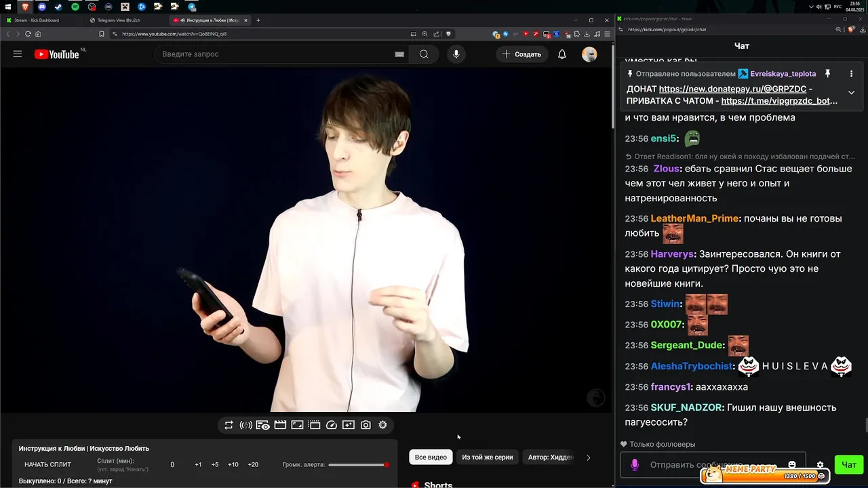Reload the YouTube page
The height and width of the screenshot is (488, 868).
28,34
